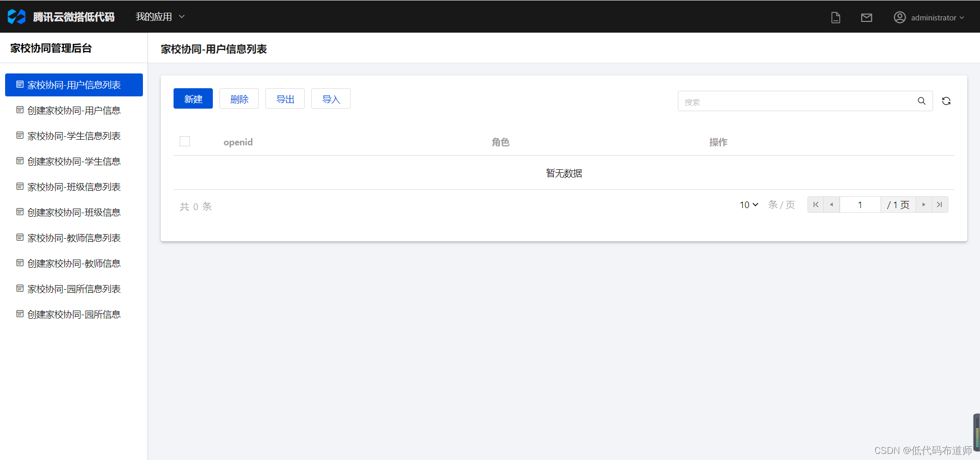Jump to the last page

click(x=940, y=205)
